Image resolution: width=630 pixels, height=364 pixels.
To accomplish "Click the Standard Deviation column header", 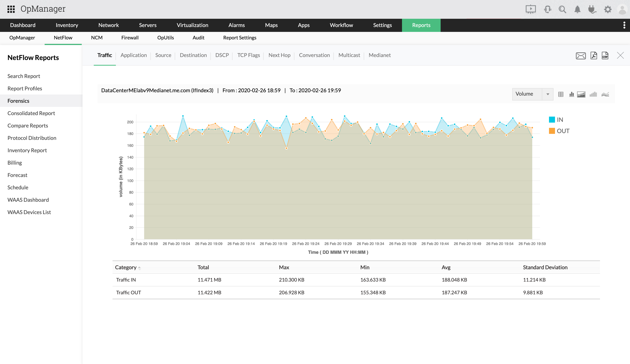I will [x=545, y=267].
